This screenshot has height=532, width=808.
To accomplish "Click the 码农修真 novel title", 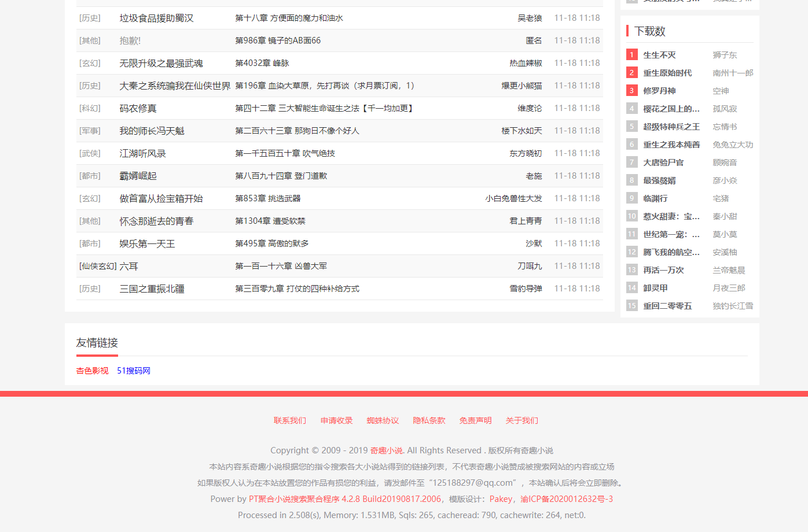I will (x=138, y=109).
